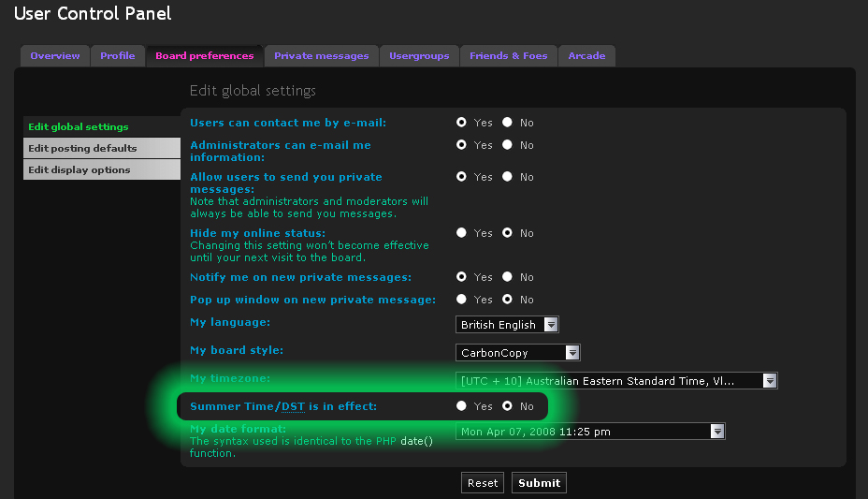Open the Private messages tab
Screen dimensions: 868x499
pos(321,56)
